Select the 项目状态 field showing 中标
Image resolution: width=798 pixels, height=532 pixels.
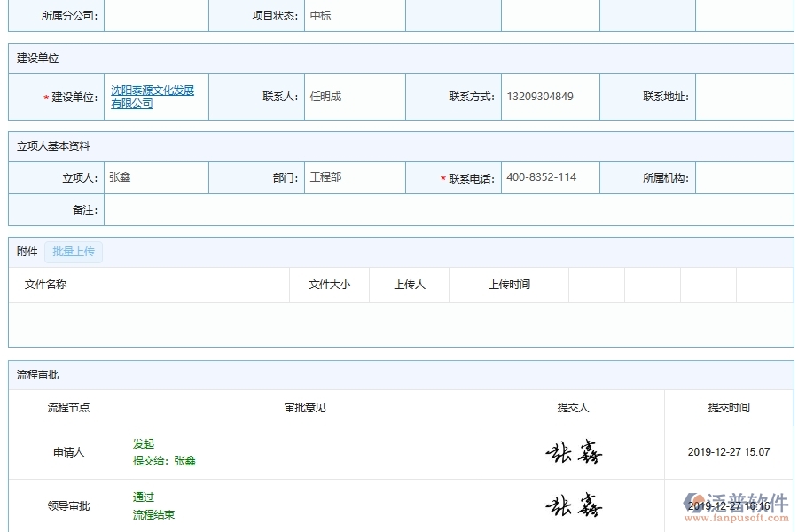(354, 15)
